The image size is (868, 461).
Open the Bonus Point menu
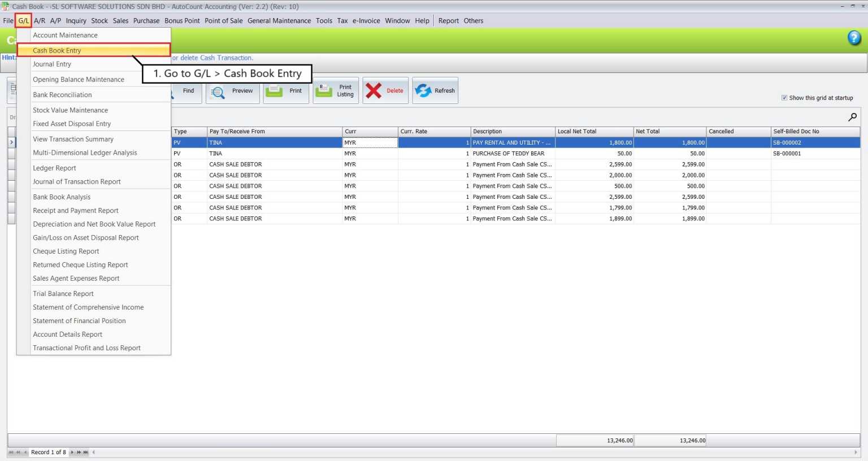coord(182,21)
